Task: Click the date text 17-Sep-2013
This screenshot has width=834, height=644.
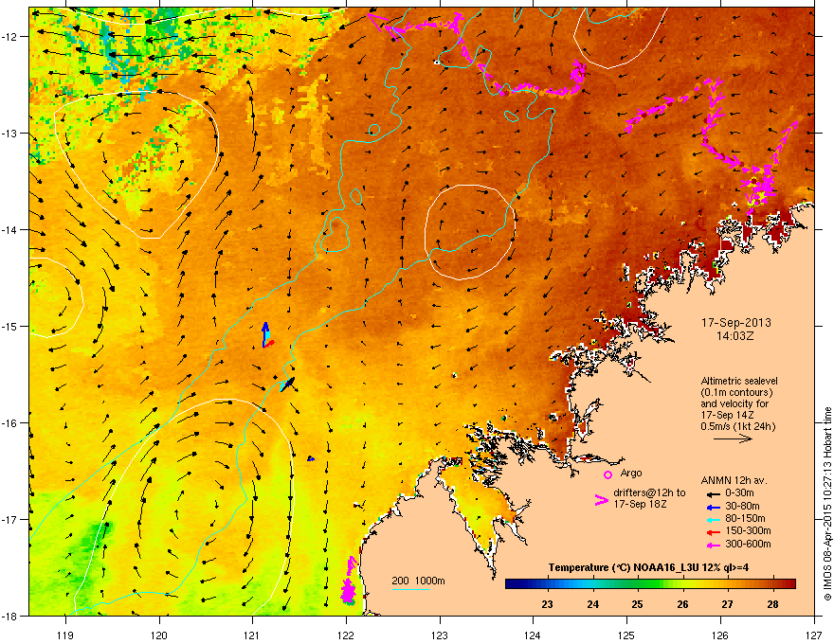Action: (x=735, y=323)
